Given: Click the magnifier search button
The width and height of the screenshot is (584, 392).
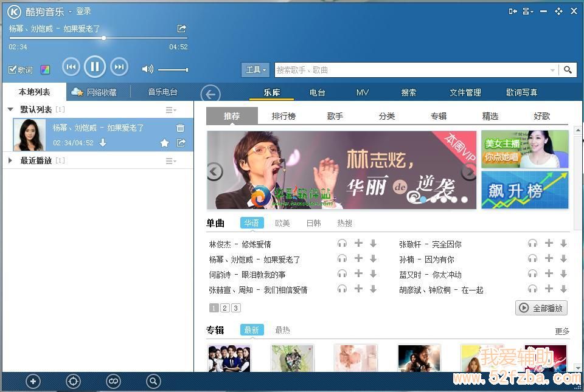Looking at the screenshot, I should point(568,70).
